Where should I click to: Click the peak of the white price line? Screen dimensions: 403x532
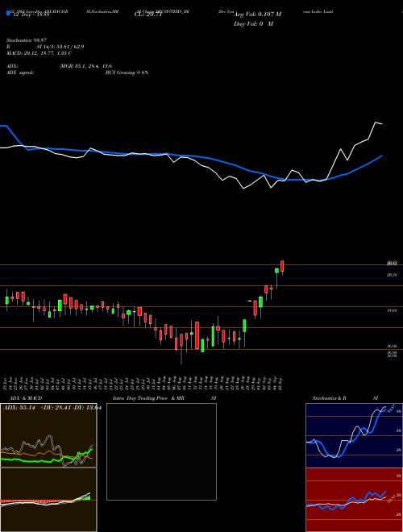coord(376,123)
